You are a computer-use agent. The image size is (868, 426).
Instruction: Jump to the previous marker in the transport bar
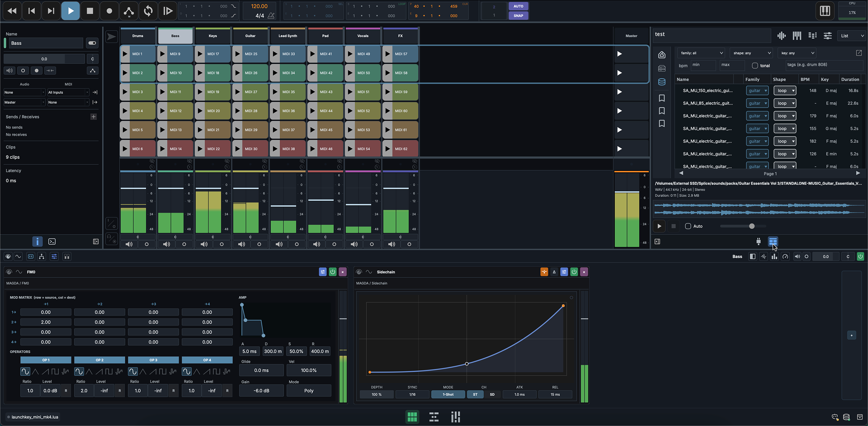click(x=32, y=11)
